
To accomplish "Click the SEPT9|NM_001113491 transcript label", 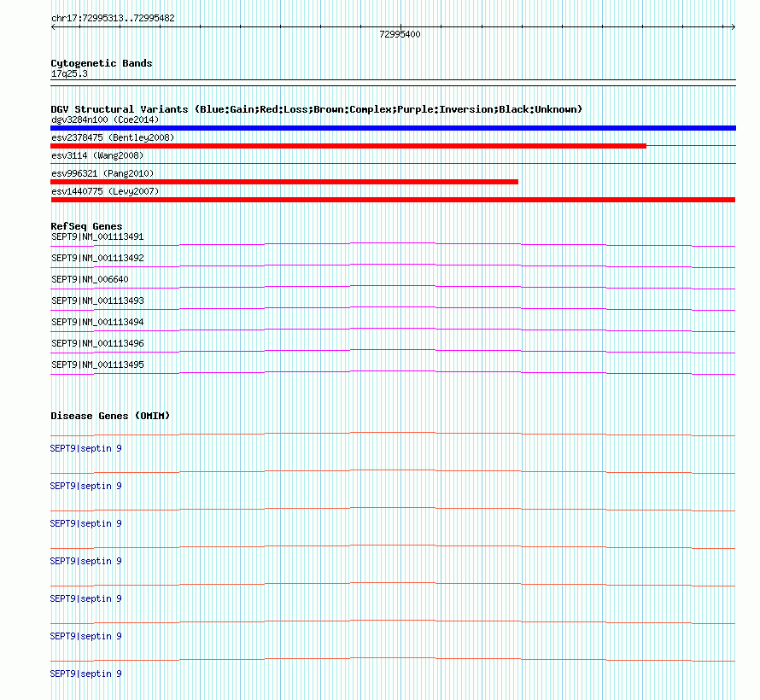I will point(97,236).
